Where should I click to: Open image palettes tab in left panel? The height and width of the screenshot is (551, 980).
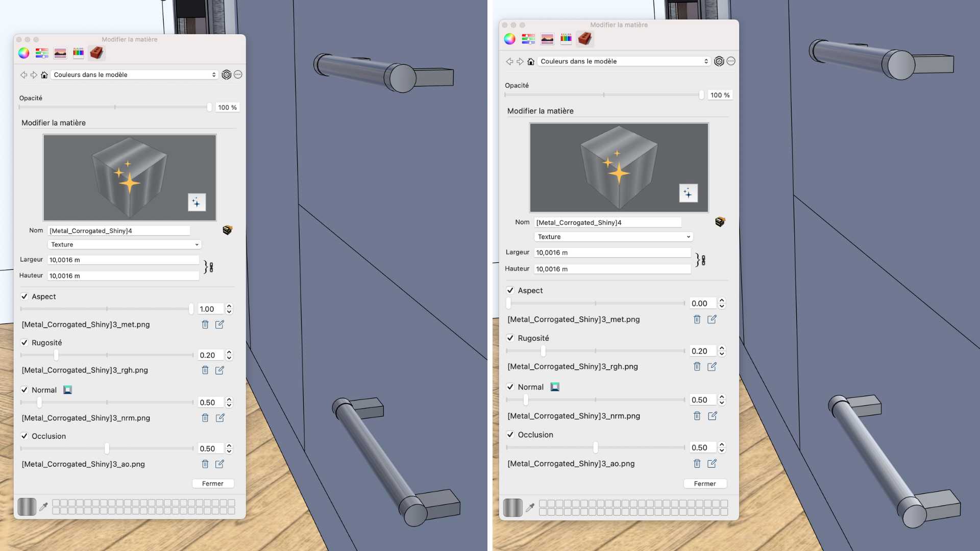tap(60, 53)
